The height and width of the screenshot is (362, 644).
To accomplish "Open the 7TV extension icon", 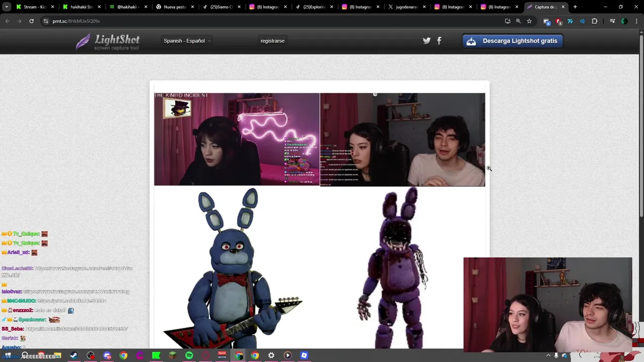I will (570, 21).
